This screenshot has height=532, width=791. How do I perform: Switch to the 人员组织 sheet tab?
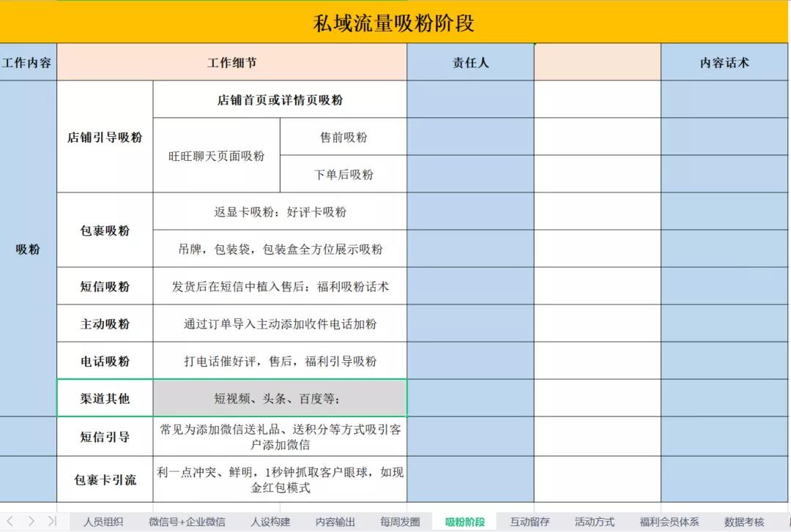pyautogui.click(x=103, y=522)
